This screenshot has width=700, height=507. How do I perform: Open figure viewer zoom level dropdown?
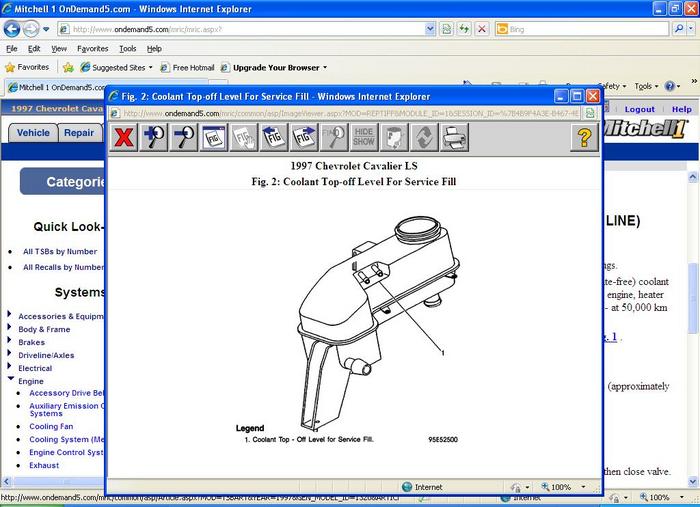[583, 487]
